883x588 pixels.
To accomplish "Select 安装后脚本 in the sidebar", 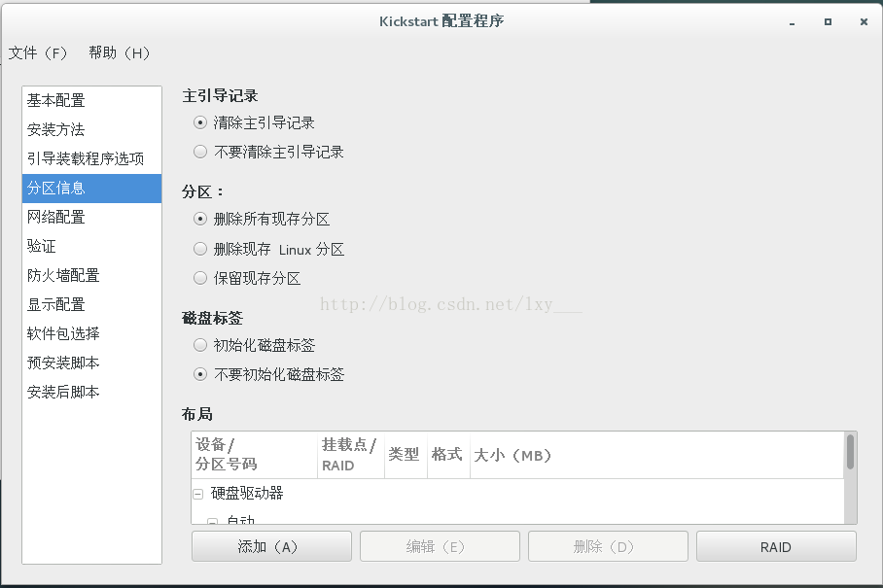I will (91, 393).
